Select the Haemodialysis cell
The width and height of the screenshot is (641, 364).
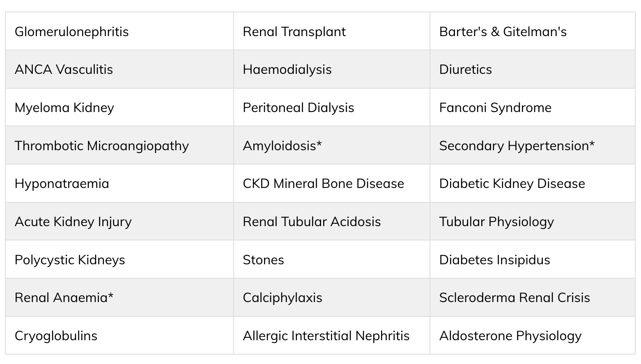click(x=287, y=69)
